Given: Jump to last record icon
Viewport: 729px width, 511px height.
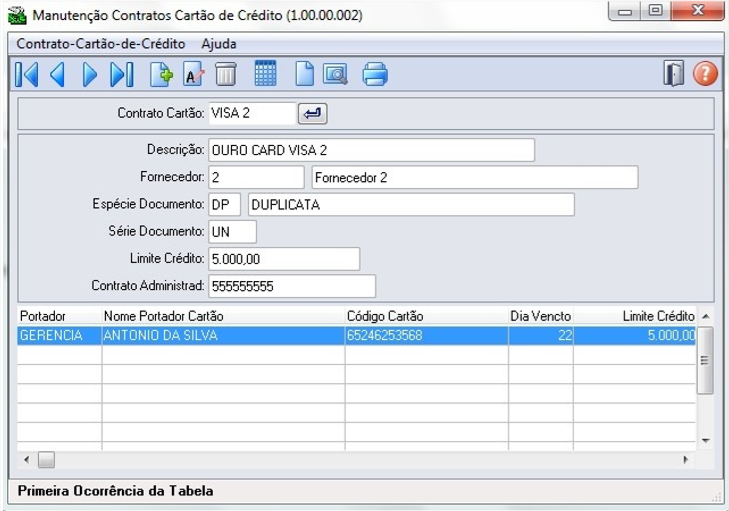Looking at the screenshot, I should [x=122, y=74].
